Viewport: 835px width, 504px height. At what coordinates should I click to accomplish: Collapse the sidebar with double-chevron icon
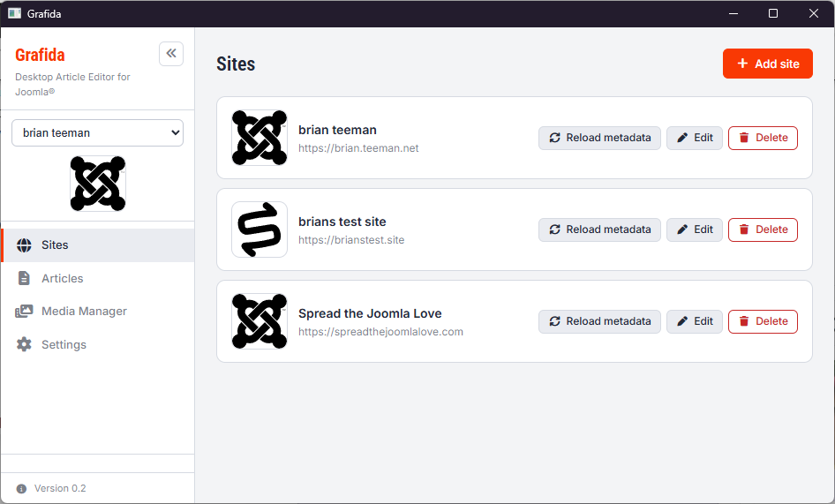click(171, 53)
